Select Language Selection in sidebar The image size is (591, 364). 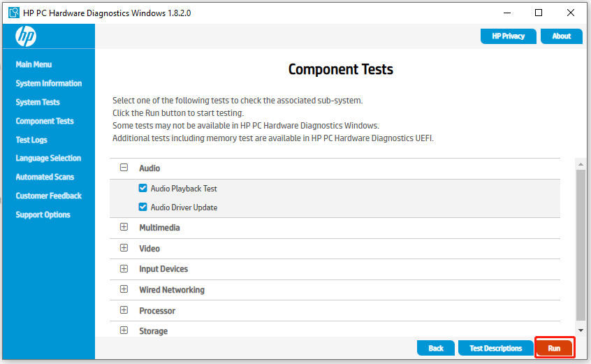[x=48, y=159]
